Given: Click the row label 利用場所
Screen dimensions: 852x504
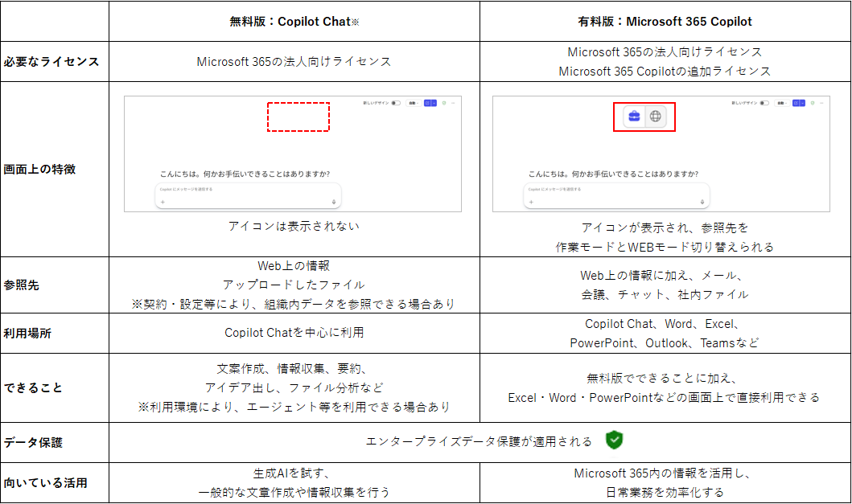Looking at the screenshot, I should point(27,334).
